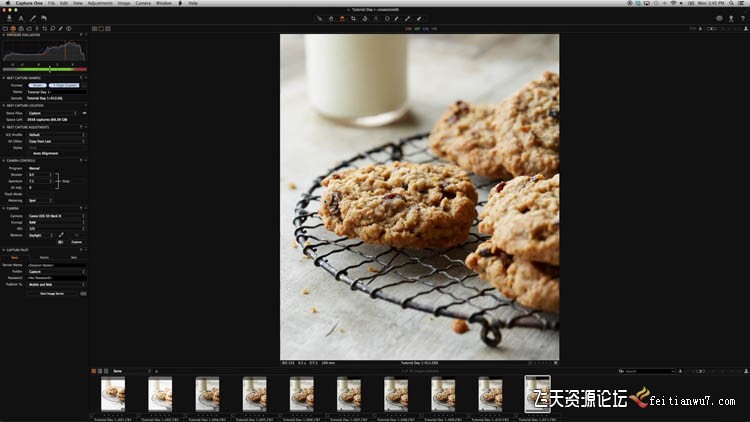Open the File menu
This screenshot has width=750, height=422.
coord(51,3)
